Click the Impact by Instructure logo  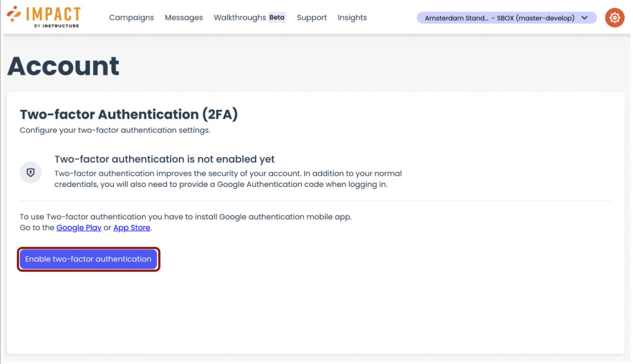coord(44,16)
